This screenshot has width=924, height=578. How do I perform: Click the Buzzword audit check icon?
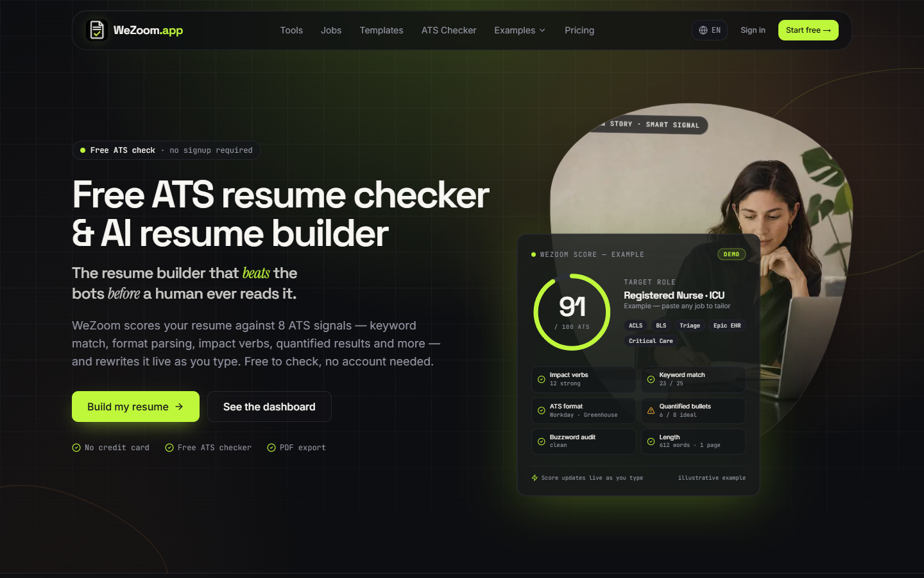542,441
